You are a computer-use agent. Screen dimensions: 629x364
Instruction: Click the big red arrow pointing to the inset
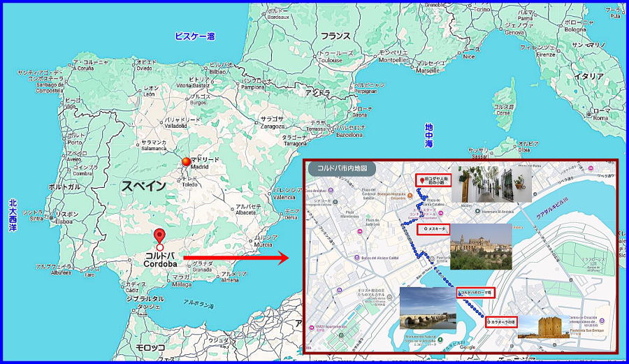(236, 259)
